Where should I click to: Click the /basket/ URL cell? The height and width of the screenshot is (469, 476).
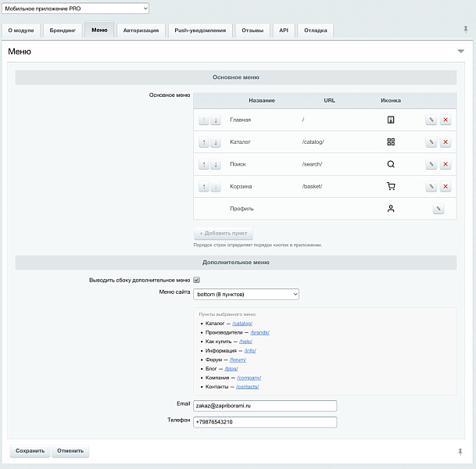(312, 186)
